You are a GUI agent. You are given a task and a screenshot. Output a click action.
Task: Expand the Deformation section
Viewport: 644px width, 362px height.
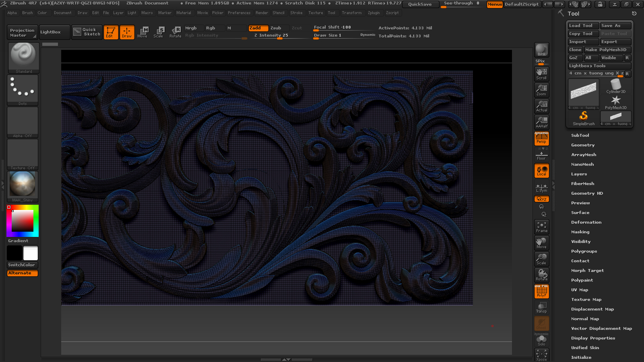pos(586,222)
